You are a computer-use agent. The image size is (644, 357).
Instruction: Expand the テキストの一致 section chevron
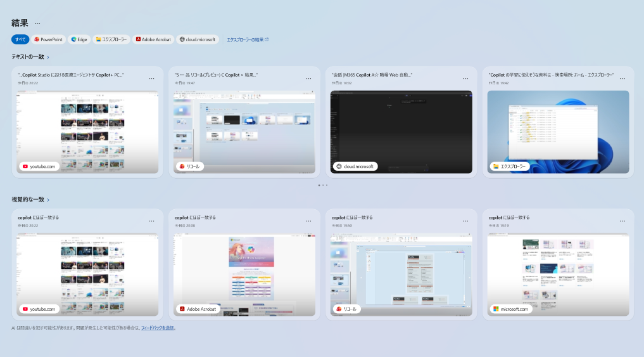coord(48,57)
